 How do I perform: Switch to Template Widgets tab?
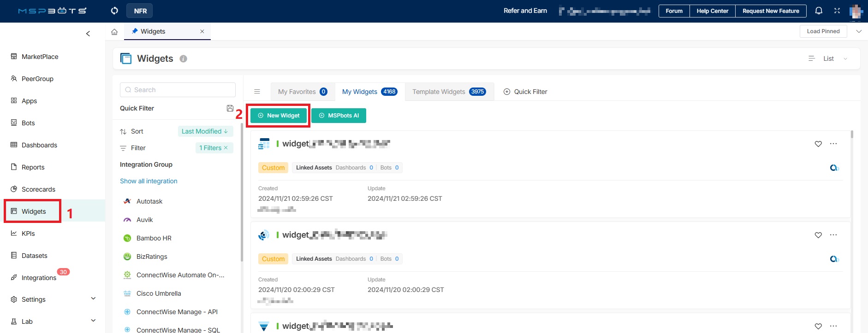click(449, 92)
